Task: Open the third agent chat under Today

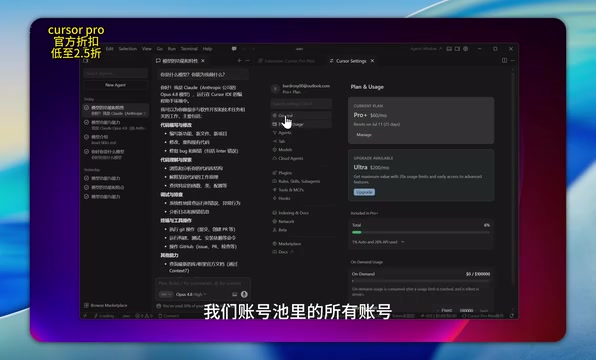Action: 116,140
